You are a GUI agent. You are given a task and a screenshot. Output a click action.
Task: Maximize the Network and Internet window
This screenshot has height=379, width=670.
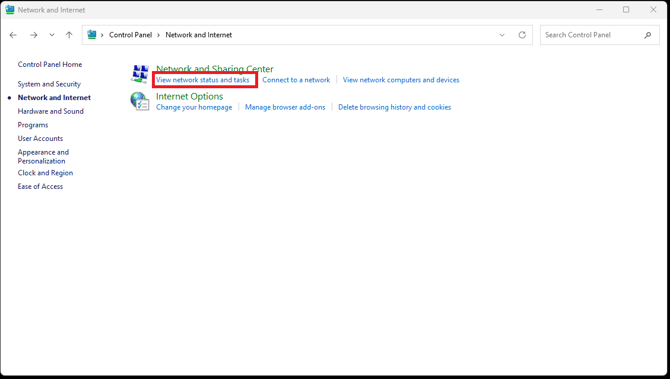(626, 9)
